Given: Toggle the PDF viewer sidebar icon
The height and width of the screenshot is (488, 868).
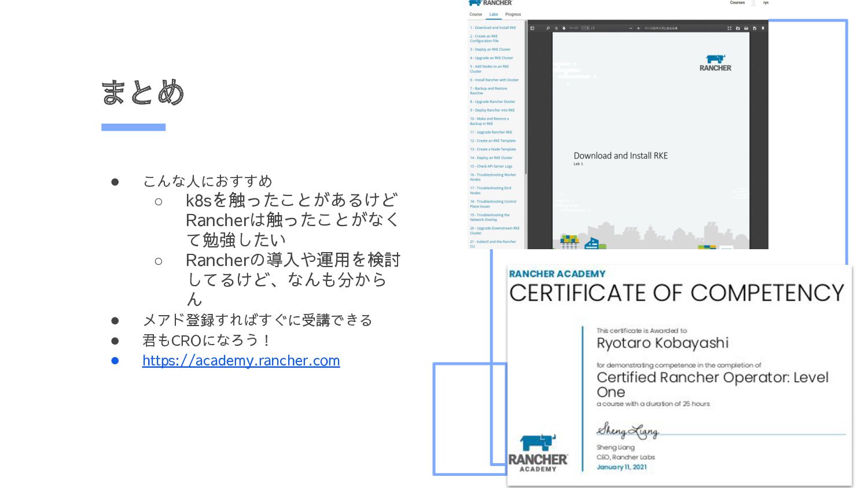Looking at the screenshot, I should pyautogui.click(x=532, y=28).
